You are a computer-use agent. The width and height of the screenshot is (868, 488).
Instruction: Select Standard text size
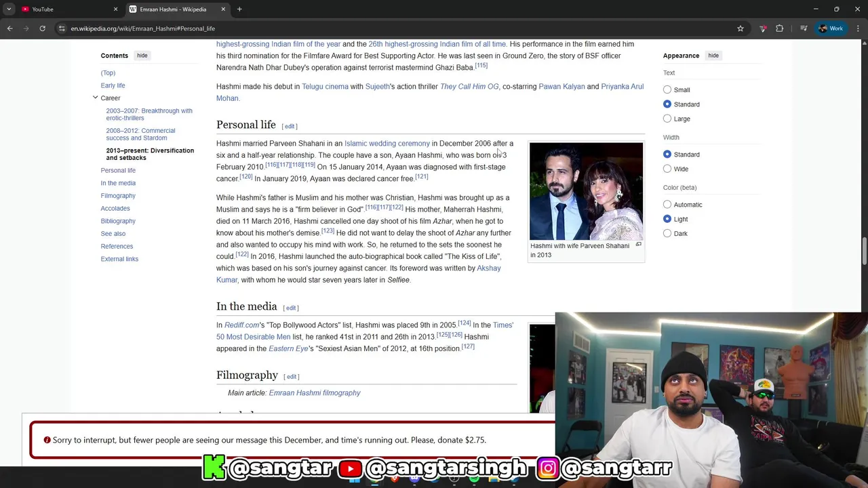click(667, 104)
